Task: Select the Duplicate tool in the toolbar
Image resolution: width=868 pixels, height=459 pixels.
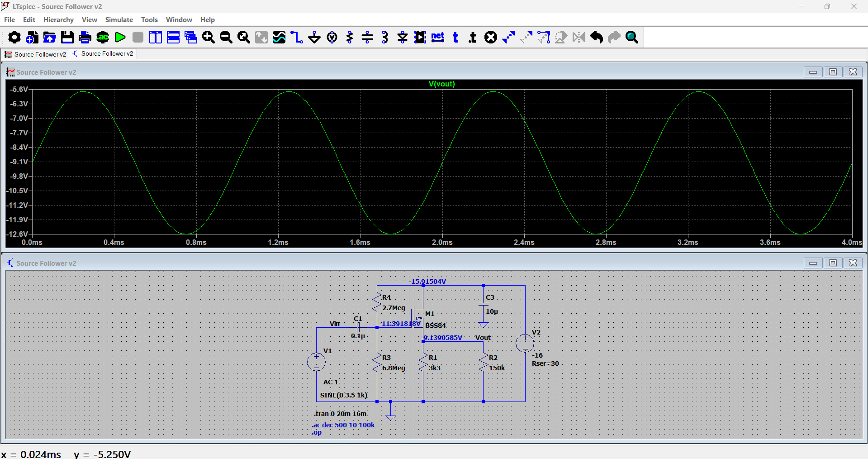Action: [x=508, y=37]
